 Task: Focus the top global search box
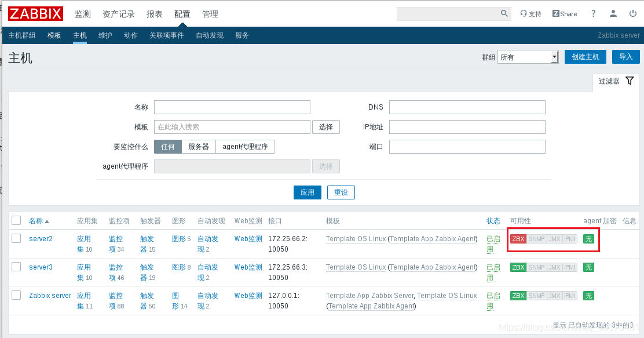[454, 13]
